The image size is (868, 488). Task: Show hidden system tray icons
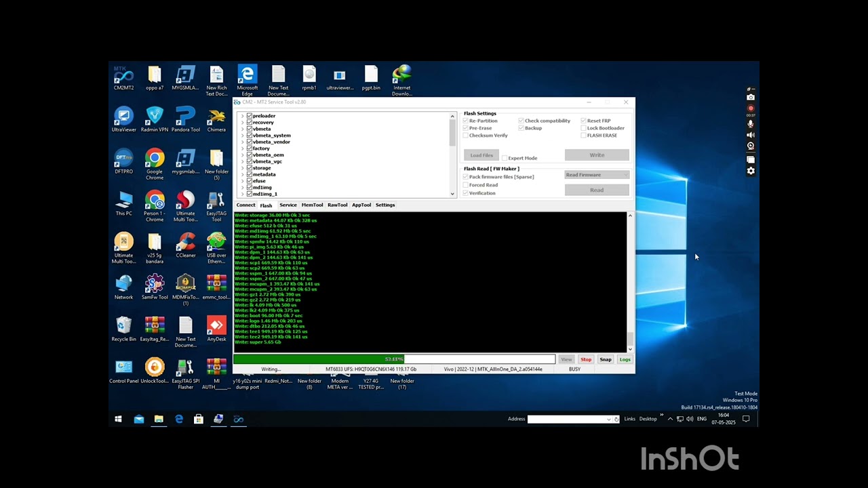point(670,419)
